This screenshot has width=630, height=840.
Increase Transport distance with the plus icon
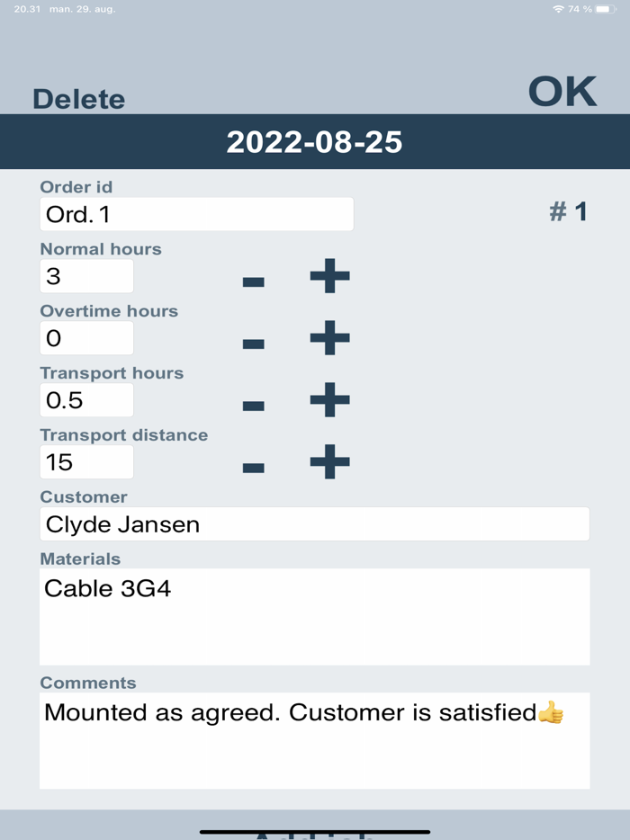click(328, 462)
